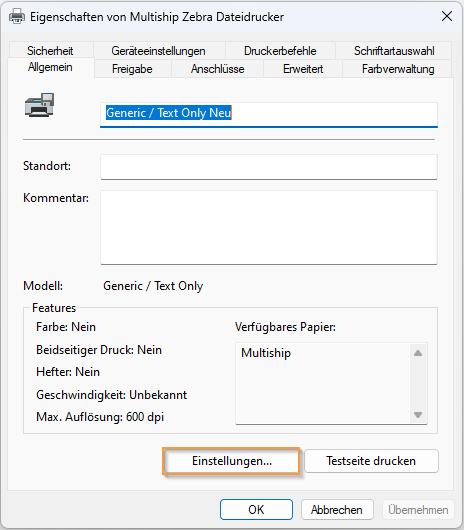Click the Modell: label
Image resolution: width=464 pixels, height=530 pixels.
43,286
